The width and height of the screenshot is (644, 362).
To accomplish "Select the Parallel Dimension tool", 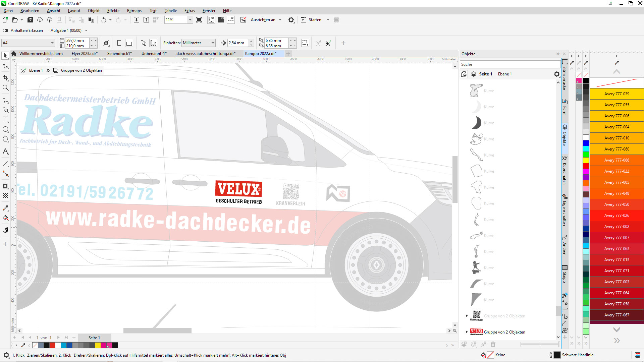I will click(5, 164).
